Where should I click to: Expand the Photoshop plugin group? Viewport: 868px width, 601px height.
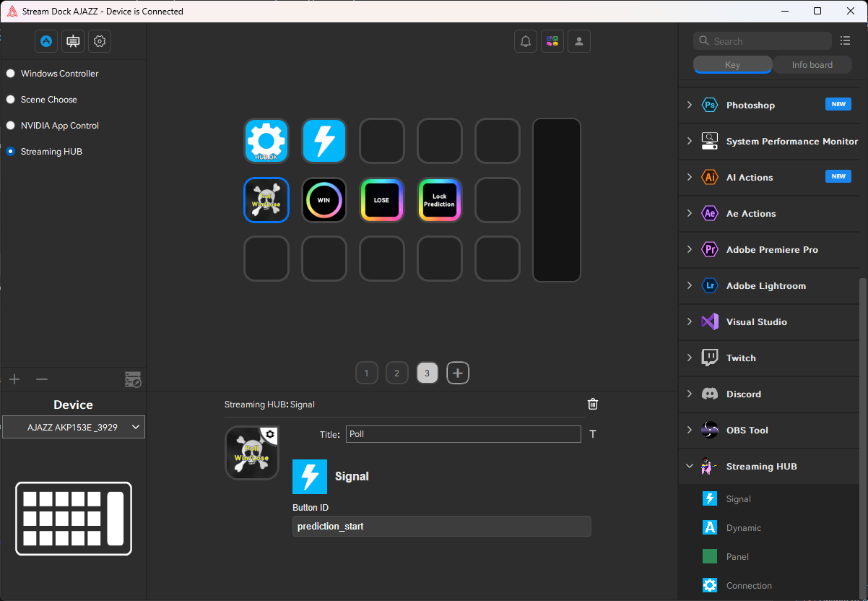690,105
